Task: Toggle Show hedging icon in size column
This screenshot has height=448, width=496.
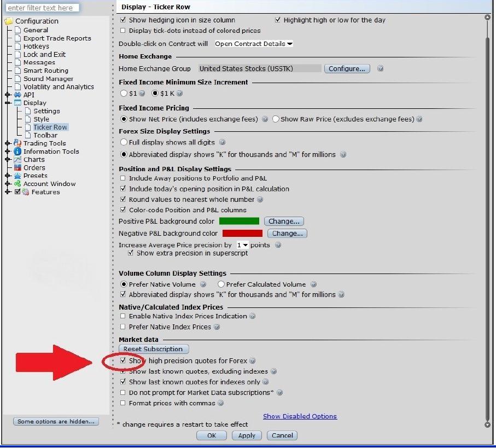Action: tap(123, 20)
